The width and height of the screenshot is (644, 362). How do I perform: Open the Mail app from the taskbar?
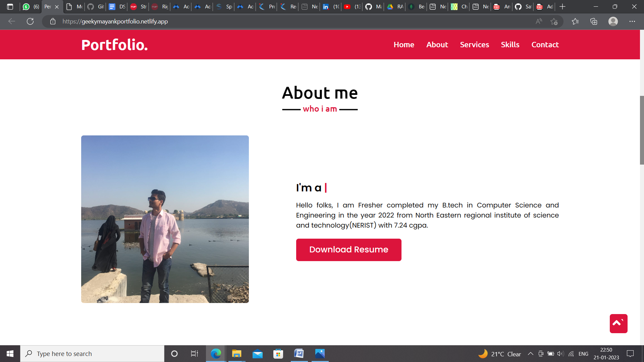click(x=258, y=354)
